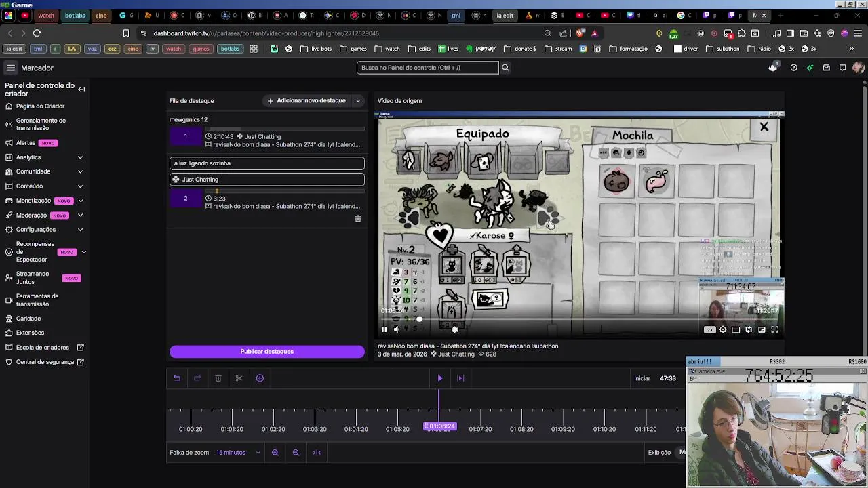Open the dropdown arrow beside Adicionar novo destaque
868x488 pixels.
(358, 101)
